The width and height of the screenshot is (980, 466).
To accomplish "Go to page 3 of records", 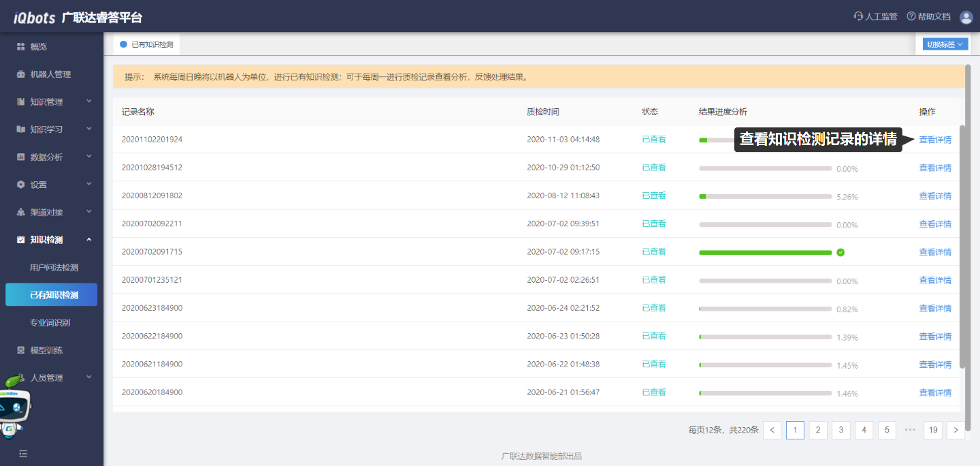I will [840, 430].
